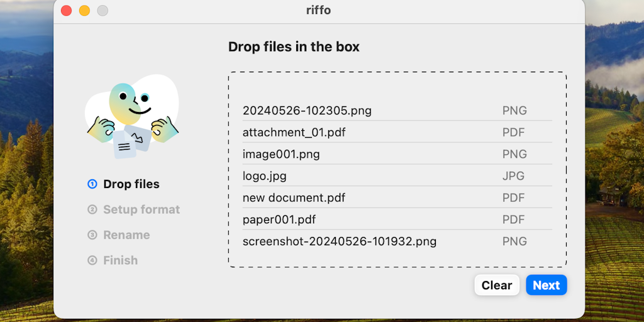Go to the Setup format step

[x=142, y=209]
